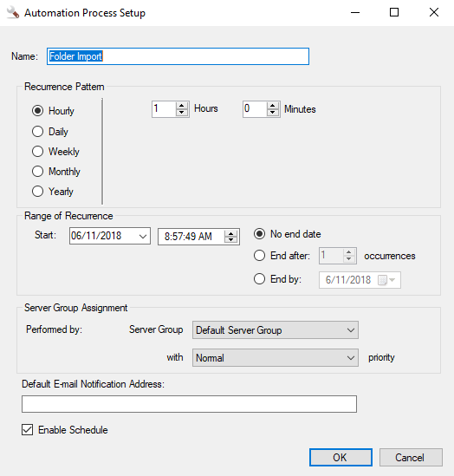454x476 pixels.
Task: Focus the Default E-mail Notification Address field
Action: coord(189,404)
